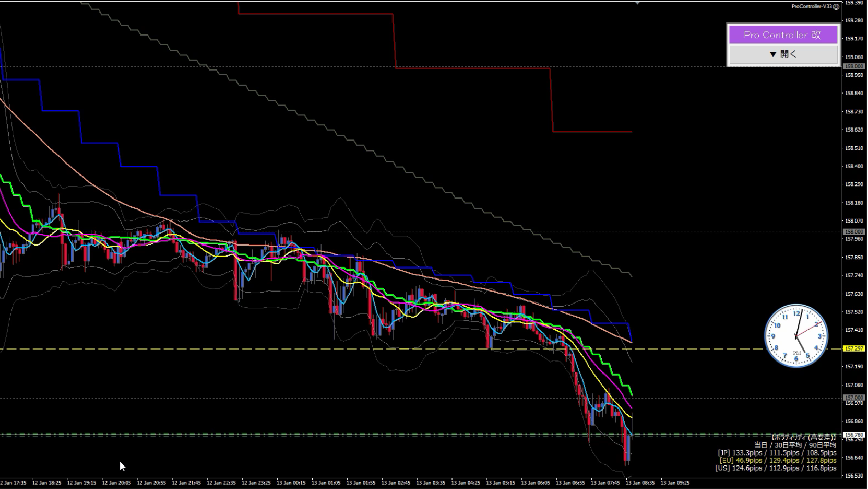Click the chart shift triangle marker at top

click(637, 3)
